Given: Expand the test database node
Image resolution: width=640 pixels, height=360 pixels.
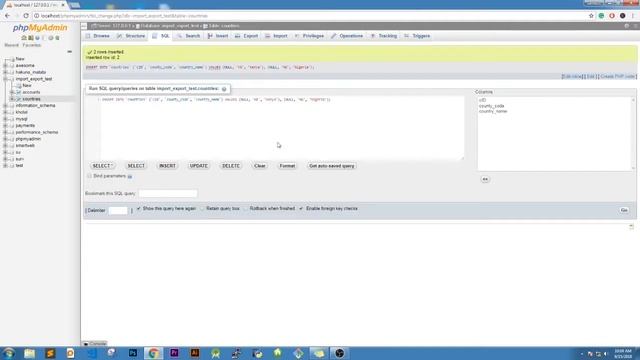Looking at the screenshot, I should pos(5,165).
